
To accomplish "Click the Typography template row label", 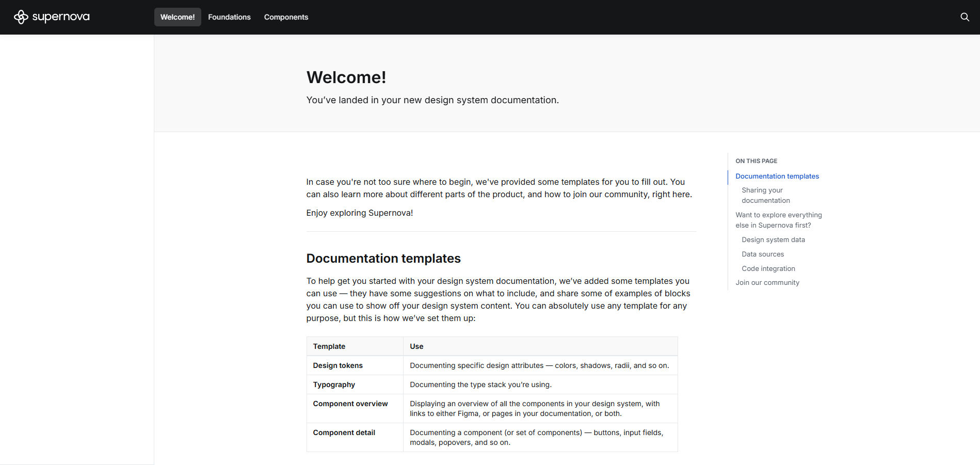I will click(334, 384).
